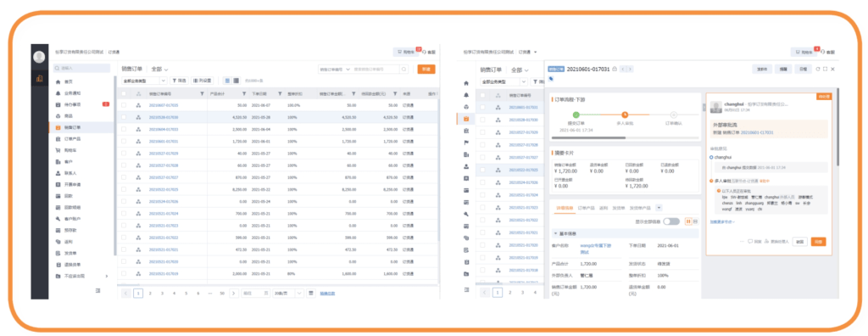The height and width of the screenshot is (336, 868).
Task: Select 订单产品 in the left navigation menu
Action: [x=72, y=138]
